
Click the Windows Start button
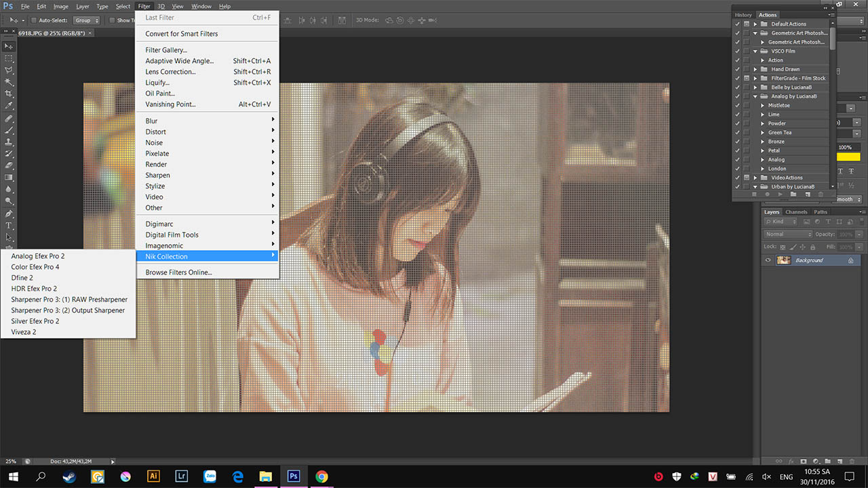click(x=13, y=476)
